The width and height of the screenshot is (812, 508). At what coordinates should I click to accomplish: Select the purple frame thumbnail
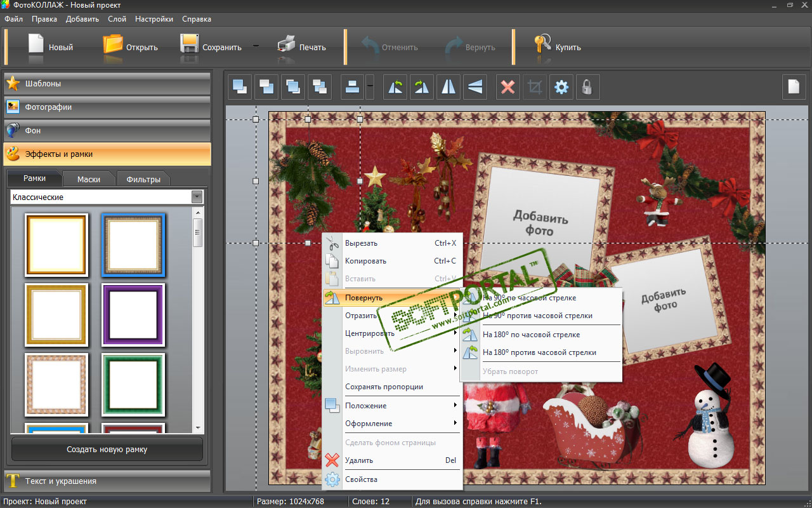point(133,315)
